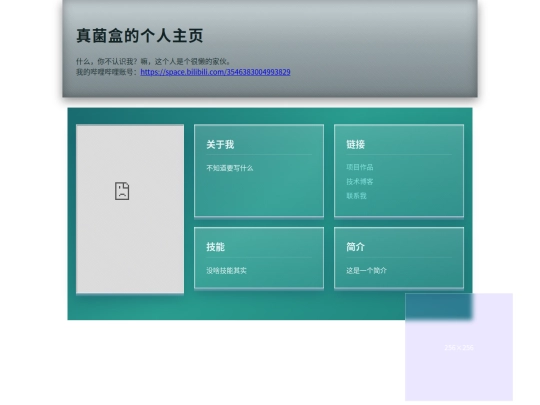Click the 技能 card title
The width and height of the screenshot is (540, 405).
216,247
